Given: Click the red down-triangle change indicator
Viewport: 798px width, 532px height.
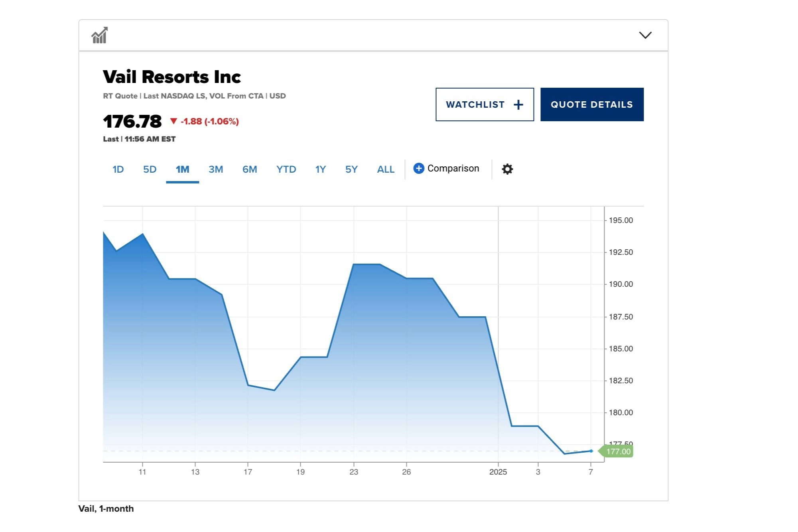Looking at the screenshot, I should [x=173, y=121].
